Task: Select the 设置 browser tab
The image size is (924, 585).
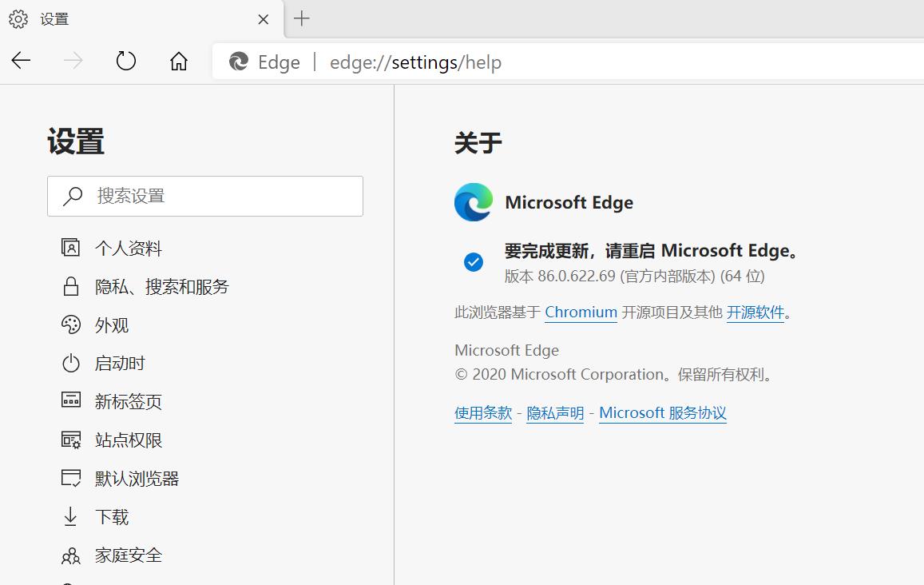Action: [x=141, y=19]
